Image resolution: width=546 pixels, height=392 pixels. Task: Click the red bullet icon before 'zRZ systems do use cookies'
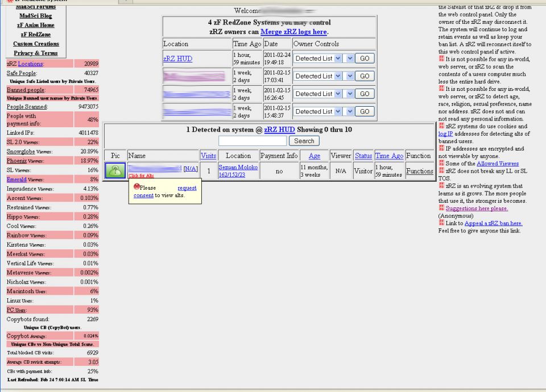pyautogui.click(x=441, y=126)
